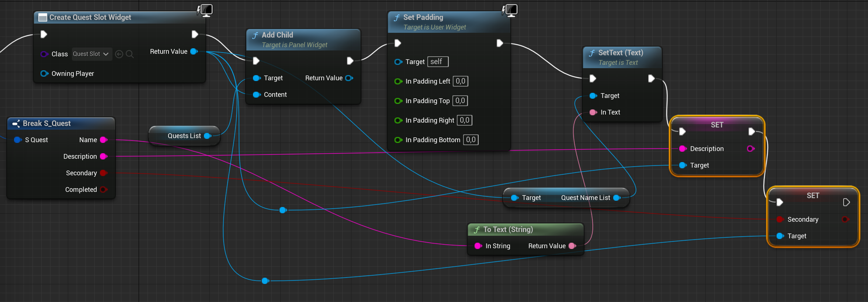Click the S Quest input pin
This screenshot has height=302, width=868.
point(18,140)
